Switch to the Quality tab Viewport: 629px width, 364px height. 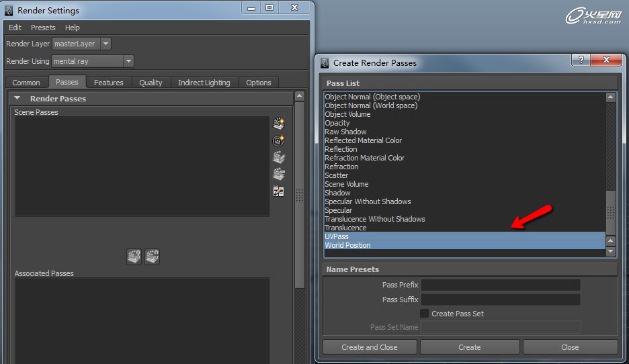point(151,83)
